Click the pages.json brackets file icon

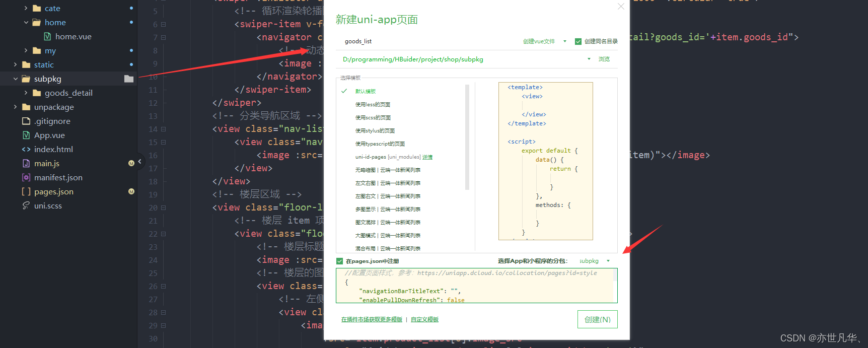click(26, 191)
